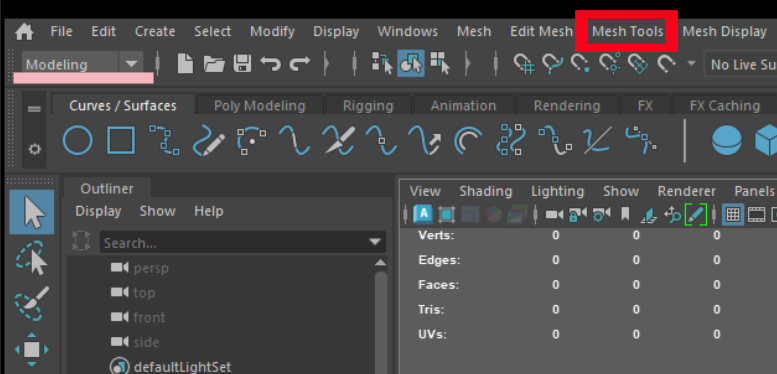Image resolution: width=777 pixels, height=374 pixels.
Task: Open the Outliner Display menu
Action: (98, 211)
